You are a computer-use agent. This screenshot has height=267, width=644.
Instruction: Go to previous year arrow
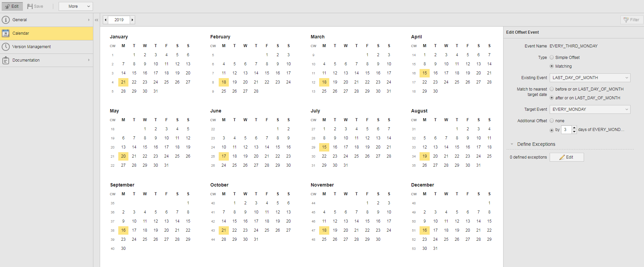tap(106, 20)
